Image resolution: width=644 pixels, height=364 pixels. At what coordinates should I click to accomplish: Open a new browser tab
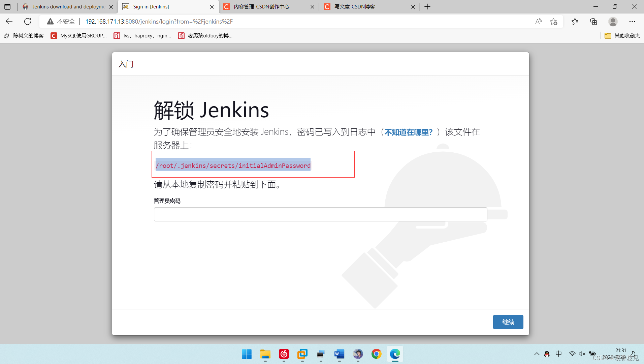[427, 7]
